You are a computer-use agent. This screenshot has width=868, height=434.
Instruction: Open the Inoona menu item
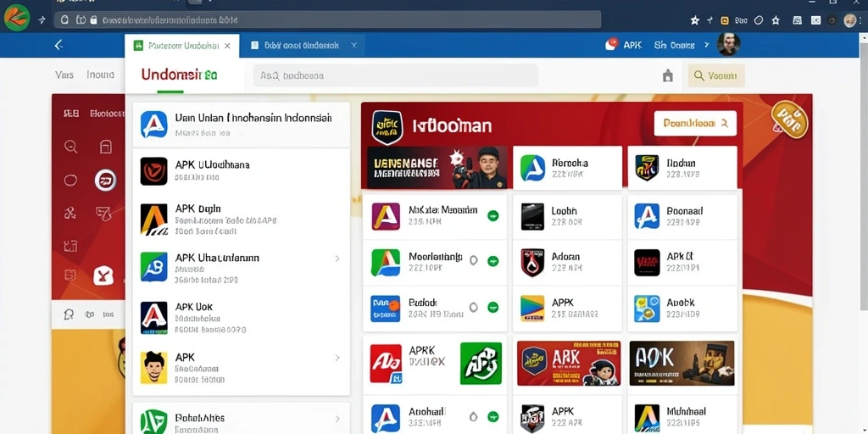tap(101, 75)
